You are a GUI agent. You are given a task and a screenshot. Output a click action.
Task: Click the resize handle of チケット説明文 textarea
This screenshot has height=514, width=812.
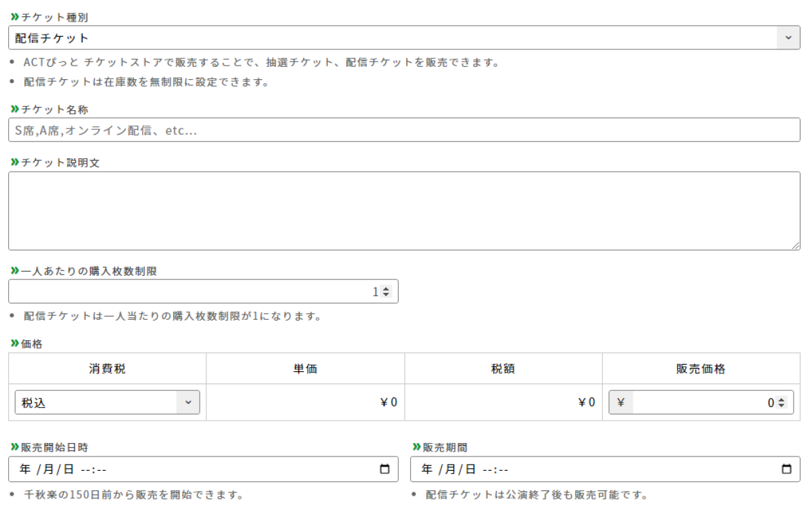796,246
